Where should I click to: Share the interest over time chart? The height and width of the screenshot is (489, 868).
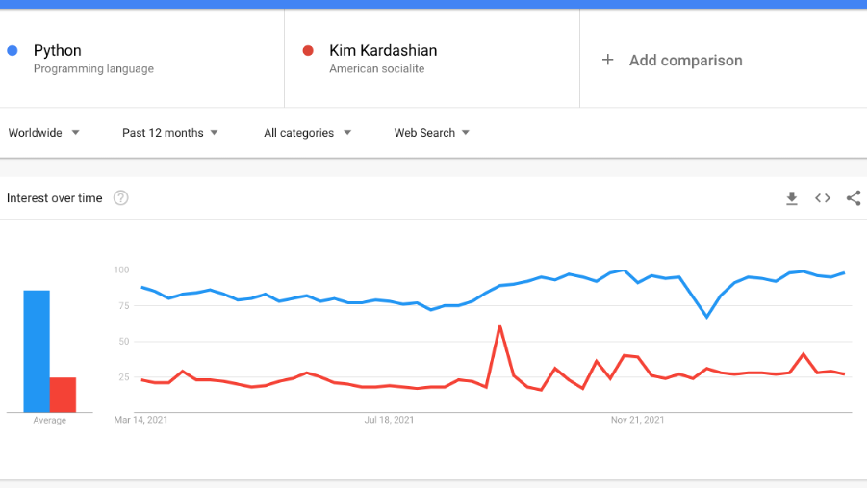[x=854, y=198]
